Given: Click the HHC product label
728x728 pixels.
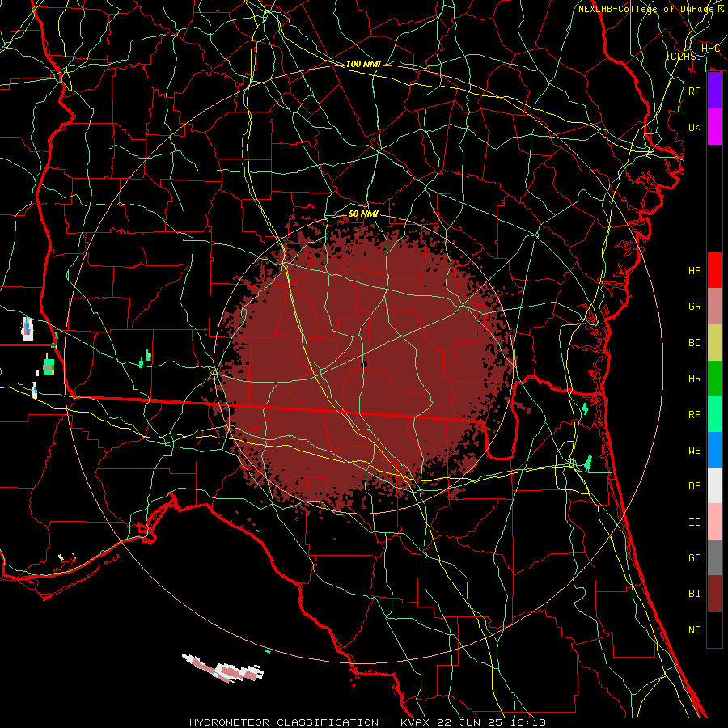Looking at the screenshot, I should [x=710, y=49].
